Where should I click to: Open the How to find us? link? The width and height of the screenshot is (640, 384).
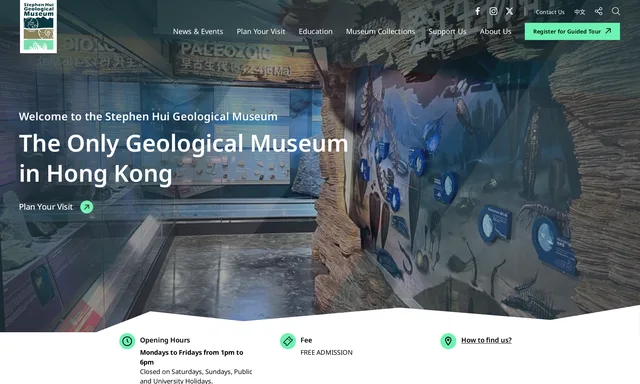486,340
